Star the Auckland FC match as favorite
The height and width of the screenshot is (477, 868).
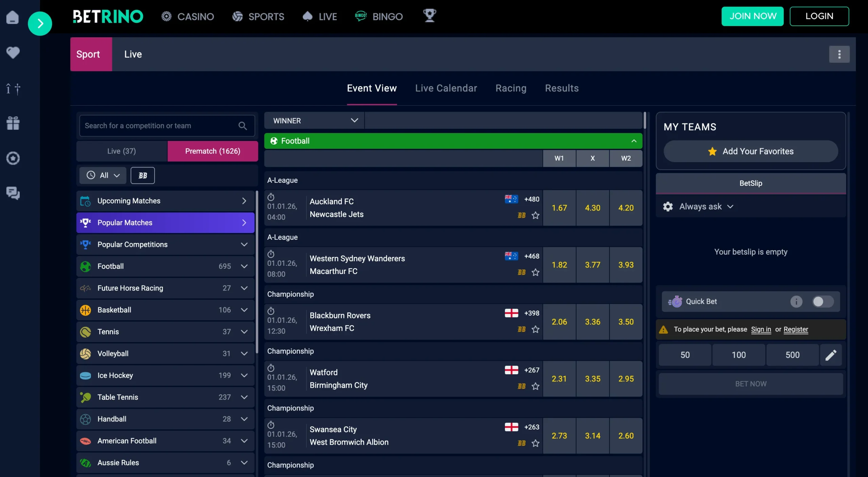pyautogui.click(x=535, y=215)
